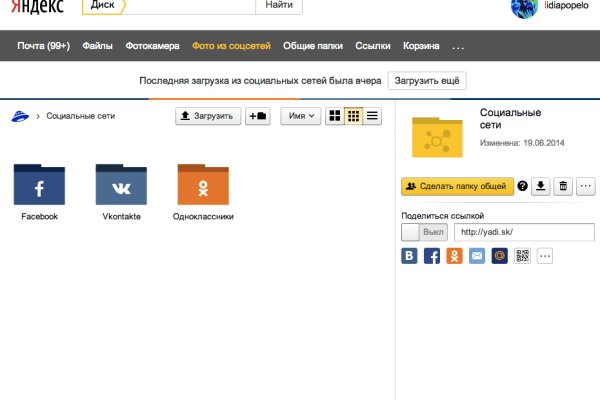
Task: Click the new folder icon button
Action: pyautogui.click(x=258, y=116)
